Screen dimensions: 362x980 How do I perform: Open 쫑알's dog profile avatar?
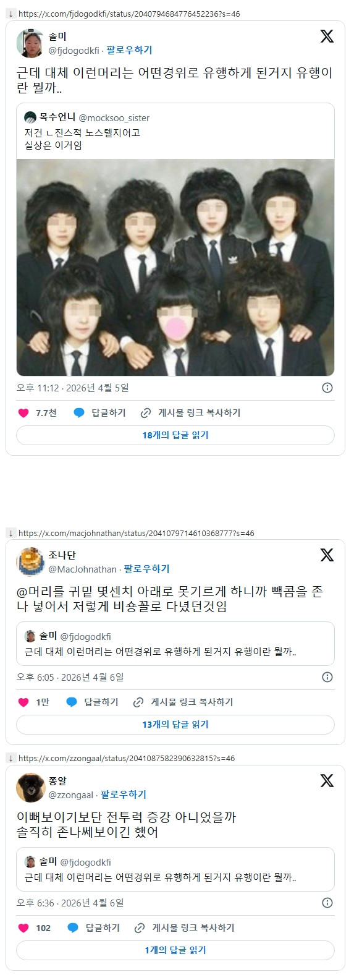30,787
